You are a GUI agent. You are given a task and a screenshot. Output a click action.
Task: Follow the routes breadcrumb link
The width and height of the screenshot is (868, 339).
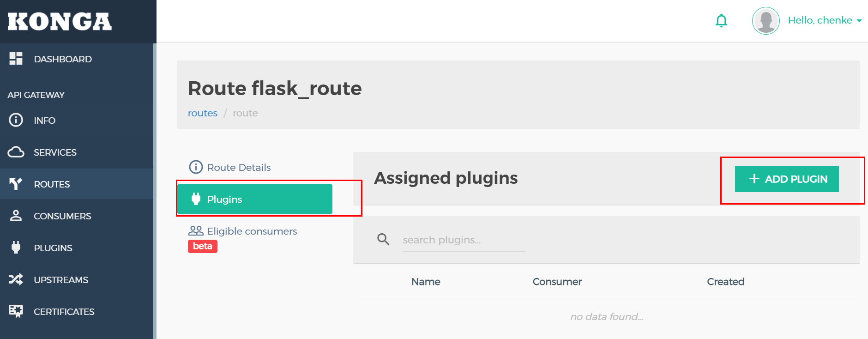(202, 113)
